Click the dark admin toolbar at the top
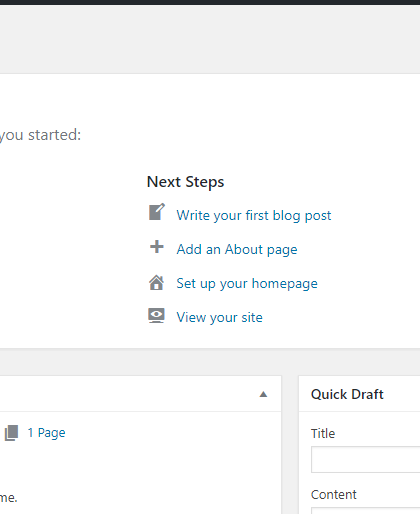This screenshot has width=420, height=514. [x=210, y=2]
